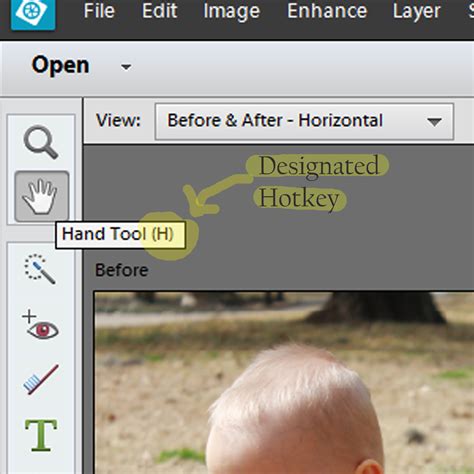
Task: Open the Image menu
Action: [232, 12]
